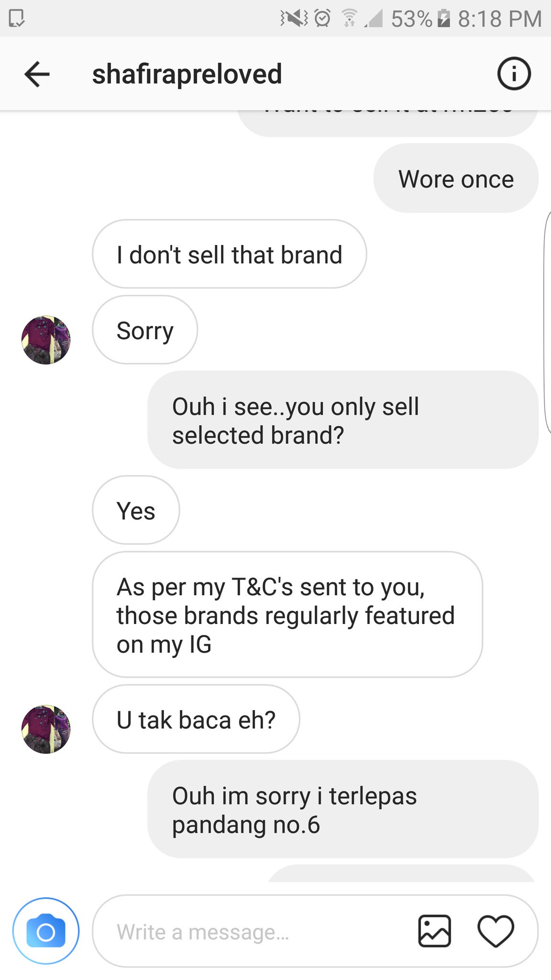Select the 'Wore once' message bubble
The height and width of the screenshot is (980, 551).
pos(456,178)
